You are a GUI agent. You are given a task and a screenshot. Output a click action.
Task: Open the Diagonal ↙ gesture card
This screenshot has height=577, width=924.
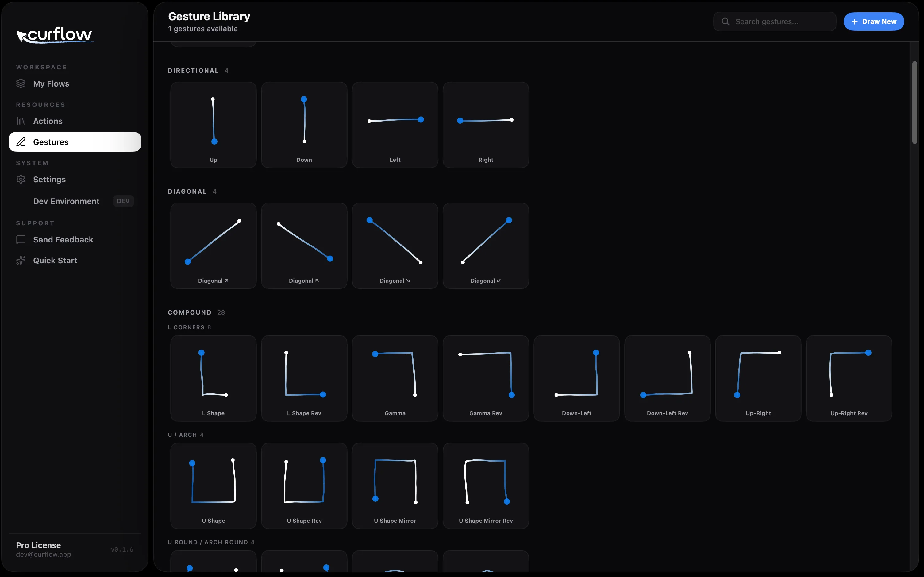[x=485, y=246]
